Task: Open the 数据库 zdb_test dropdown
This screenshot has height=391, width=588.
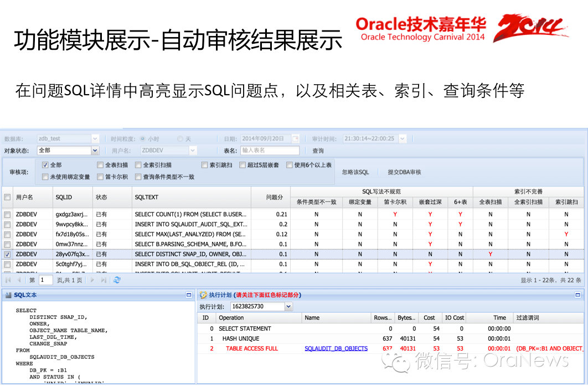Action: tap(95, 139)
